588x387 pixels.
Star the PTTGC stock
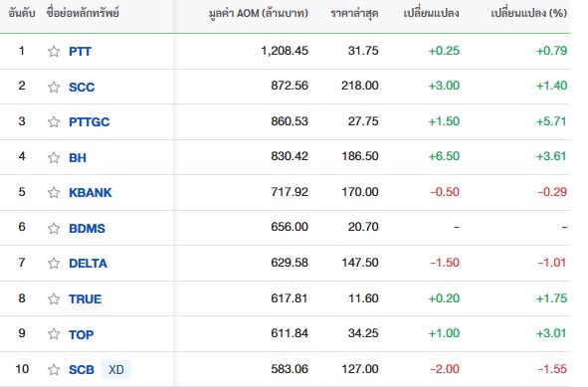coord(54,122)
